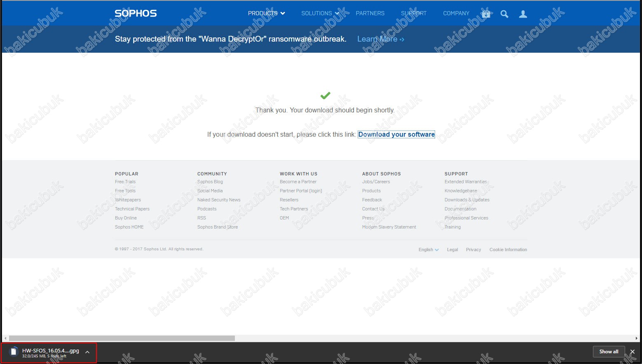The width and height of the screenshot is (642, 364).
Task: Click the downloads icon in header
Action: tap(486, 14)
